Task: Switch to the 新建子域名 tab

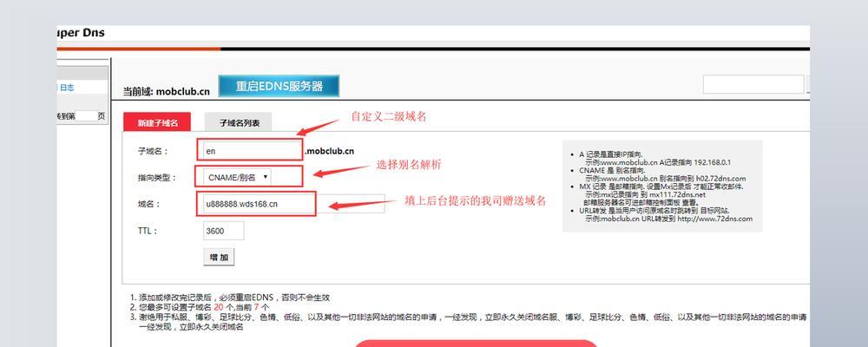Action: pos(157,123)
